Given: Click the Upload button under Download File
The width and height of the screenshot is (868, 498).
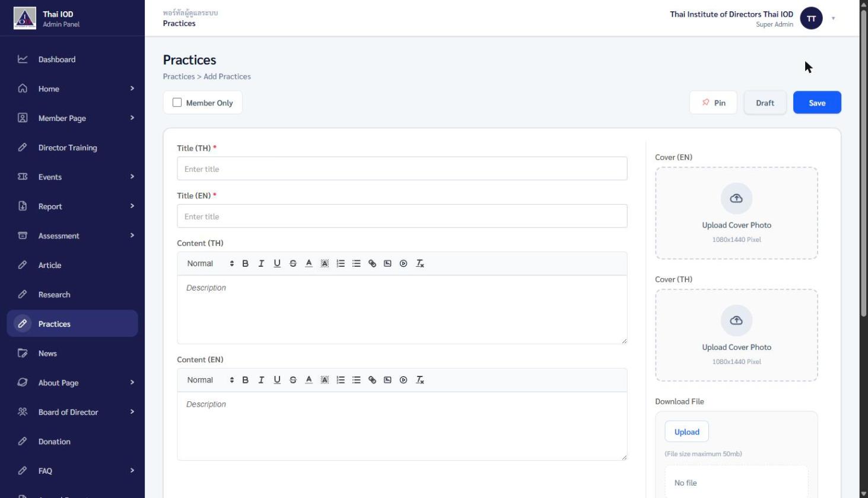Looking at the screenshot, I should pyautogui.click(x=686, y=432).
